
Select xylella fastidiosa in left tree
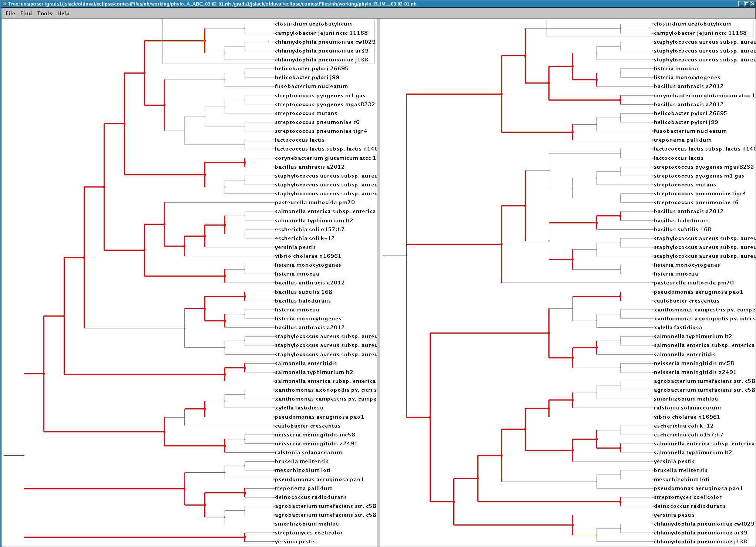tap(299, 408)
